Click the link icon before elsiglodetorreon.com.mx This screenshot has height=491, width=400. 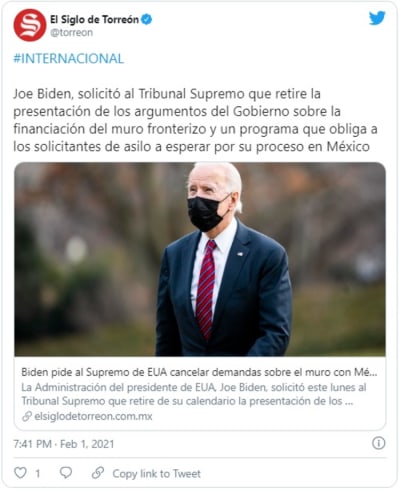click(27, 416)
